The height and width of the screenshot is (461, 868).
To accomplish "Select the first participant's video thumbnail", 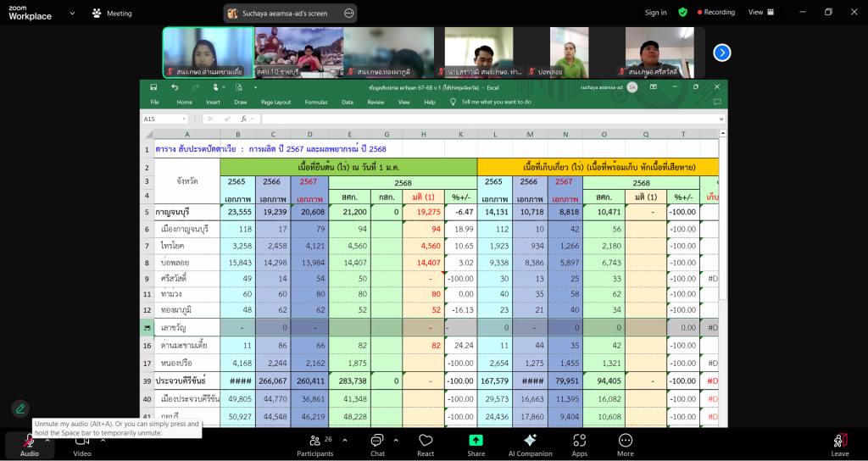I will click(x=208, y=53).
